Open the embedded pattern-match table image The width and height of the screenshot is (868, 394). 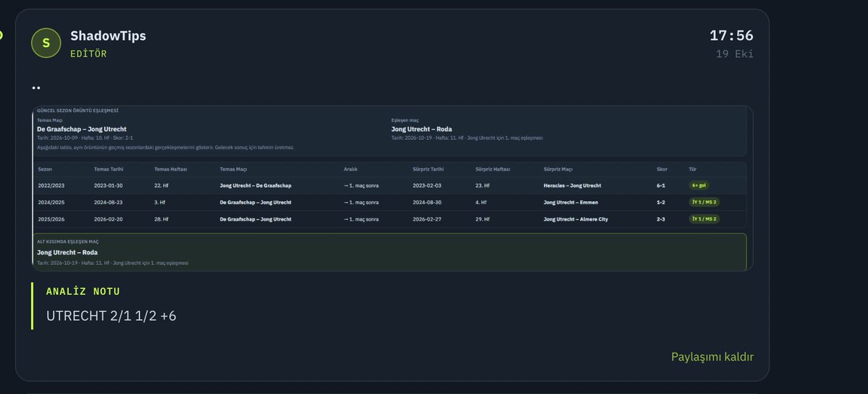[392, 188]
